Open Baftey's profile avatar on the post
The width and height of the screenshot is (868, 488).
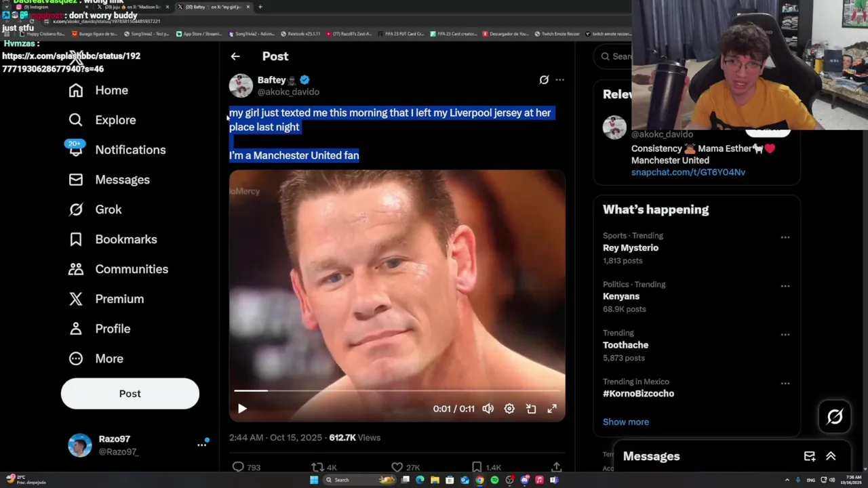(x=241, y=85)
